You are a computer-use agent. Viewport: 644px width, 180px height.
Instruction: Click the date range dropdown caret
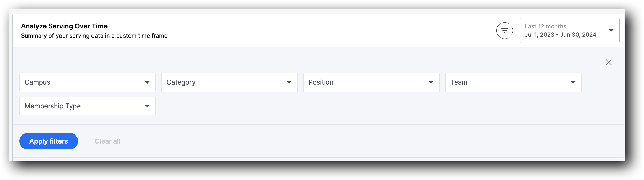(611, 30)
